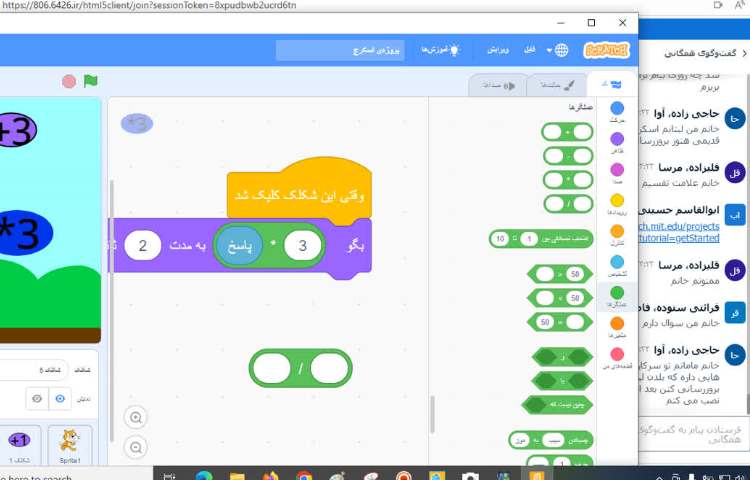The image size is (750, 480).
Task: Hide sprite using crossed-eye icon
Action: coord(35,398)
